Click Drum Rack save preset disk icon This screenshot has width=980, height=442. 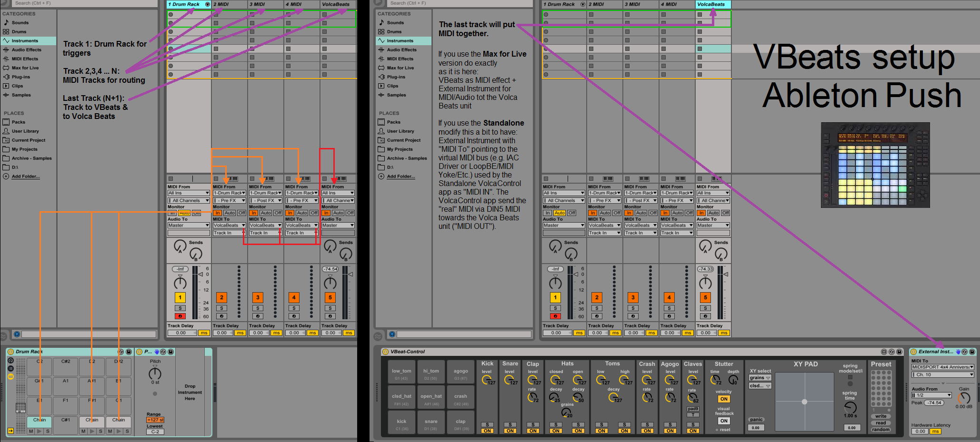129,352
